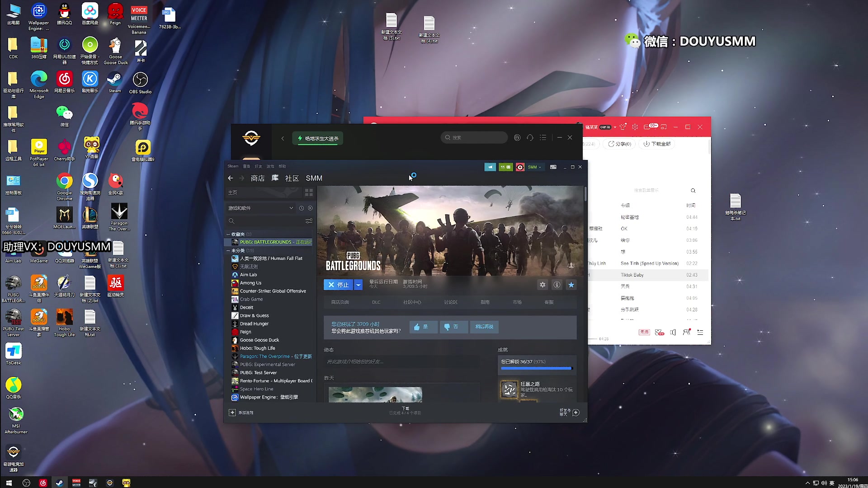Click the blue 停止 stop button
The image size is (868, 488).
tap(338, 285)
